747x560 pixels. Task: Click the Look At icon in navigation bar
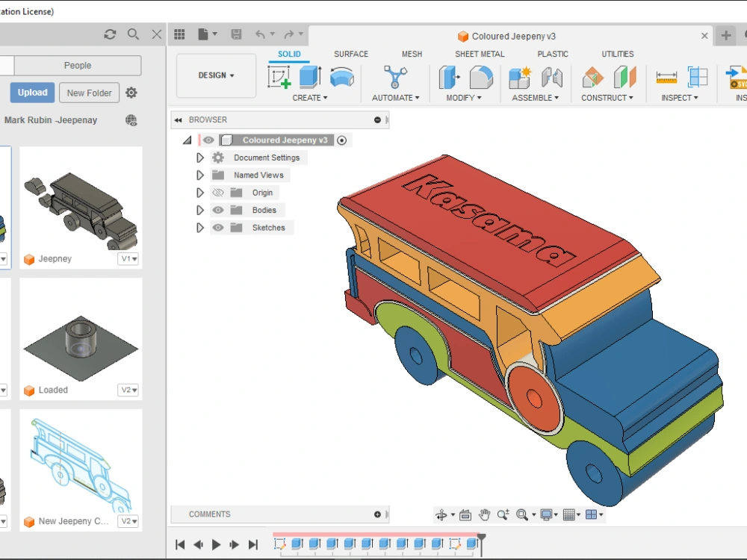[465, 514]
